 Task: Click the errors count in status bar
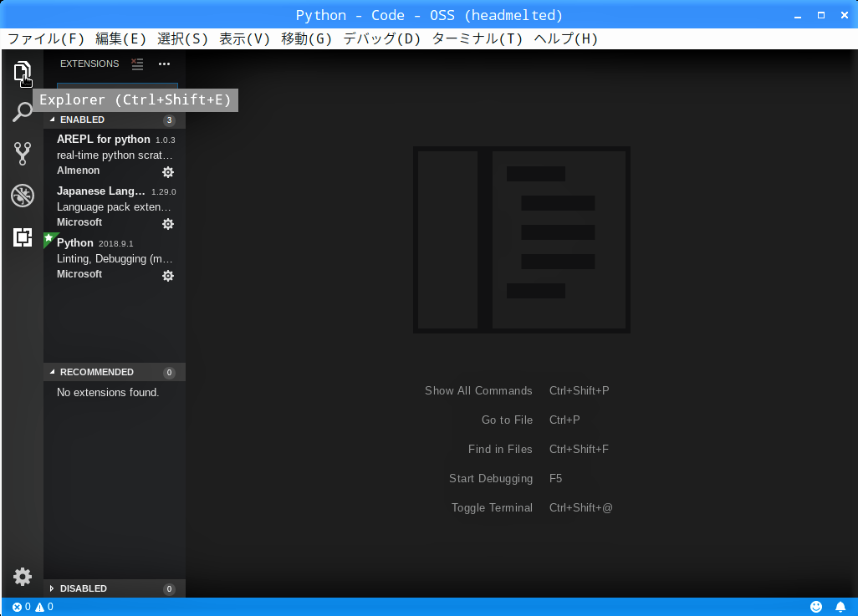[22, 607]
